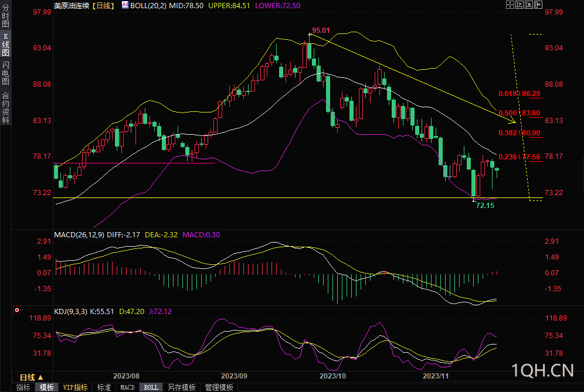The image size is (584, 392).
Task: Open the 闪电图 sidebar view
Action: [x=6, y=73]
